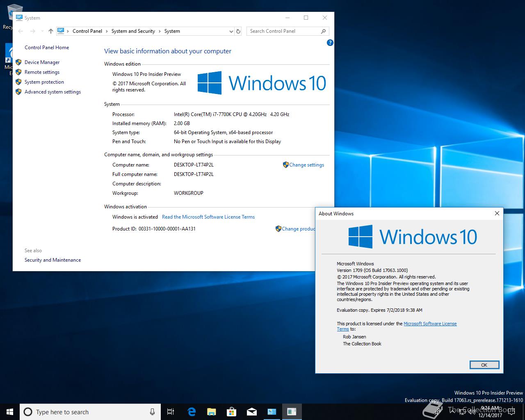Switch to About Windows taskbar icon
The width and height of the screenshot is (525, 420).
pos(292,412)
